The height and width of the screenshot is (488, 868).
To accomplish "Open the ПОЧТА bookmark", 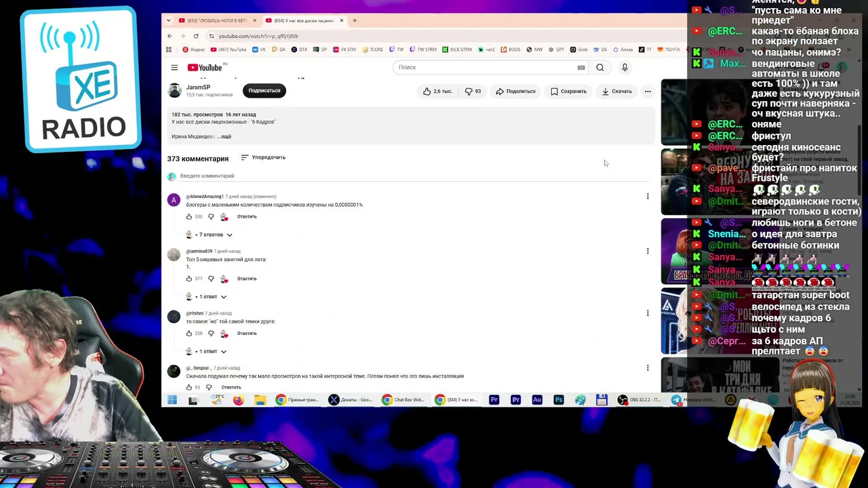I will click(669, 49).
